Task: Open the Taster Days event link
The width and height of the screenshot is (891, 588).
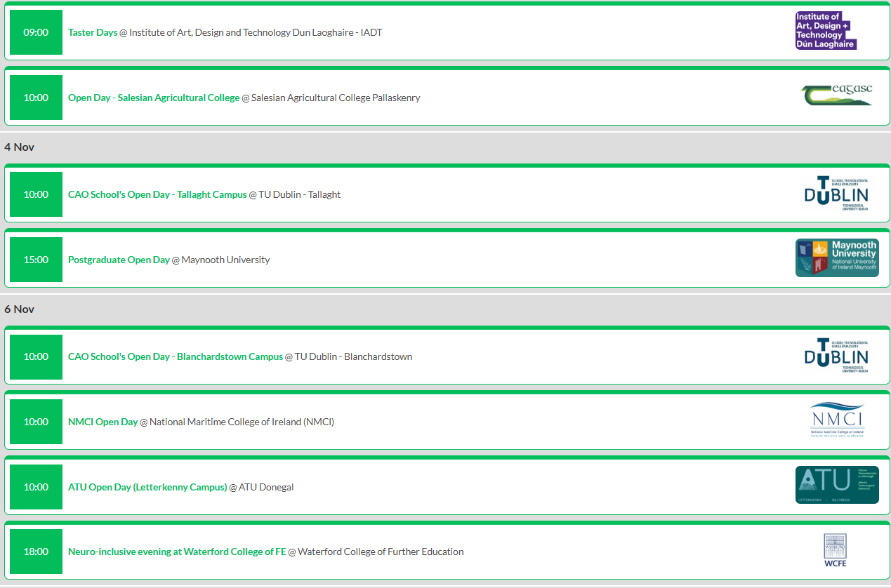Action: click(93, 32)
